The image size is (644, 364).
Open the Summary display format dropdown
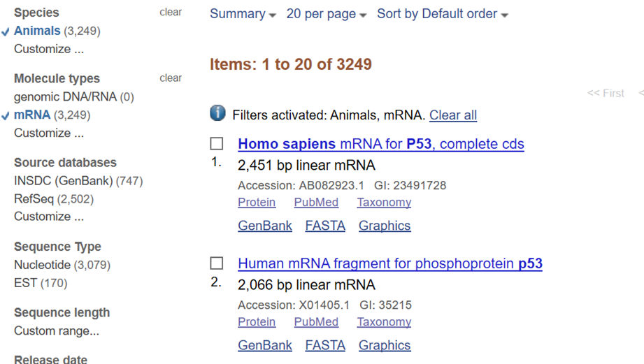243,14
